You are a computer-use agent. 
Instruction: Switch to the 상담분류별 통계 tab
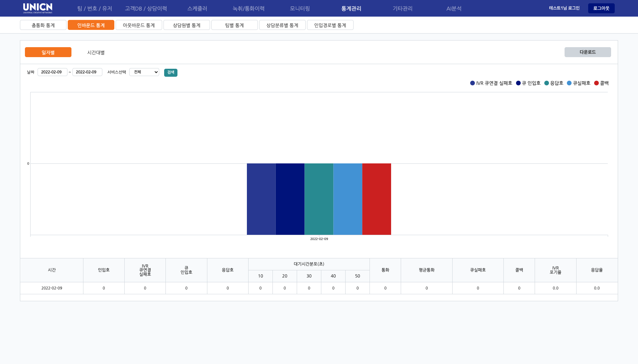tap(282, 25)
